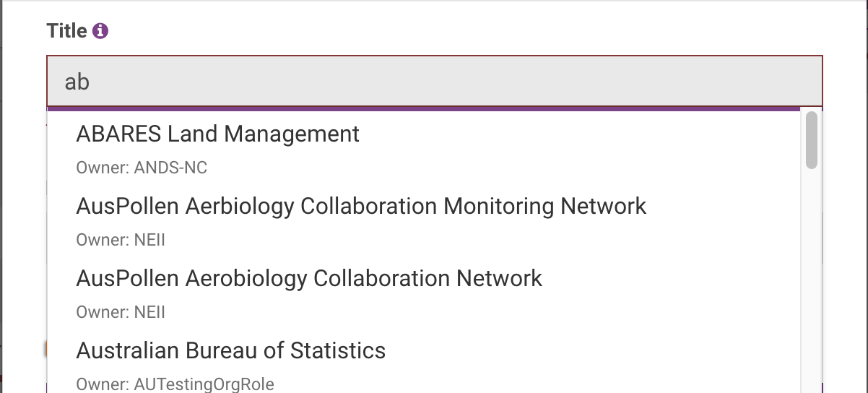Click blank space right of AusPollen Aerobiology Collaboration Network
Image resolution: width=868 pixels, height=393 pixels.
coord(672,279)
